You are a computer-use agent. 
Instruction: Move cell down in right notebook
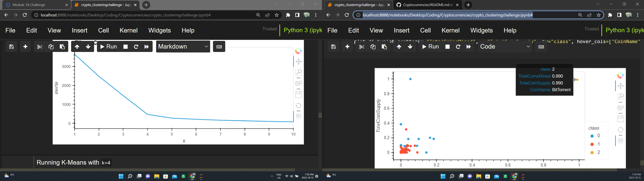[410, 47]
